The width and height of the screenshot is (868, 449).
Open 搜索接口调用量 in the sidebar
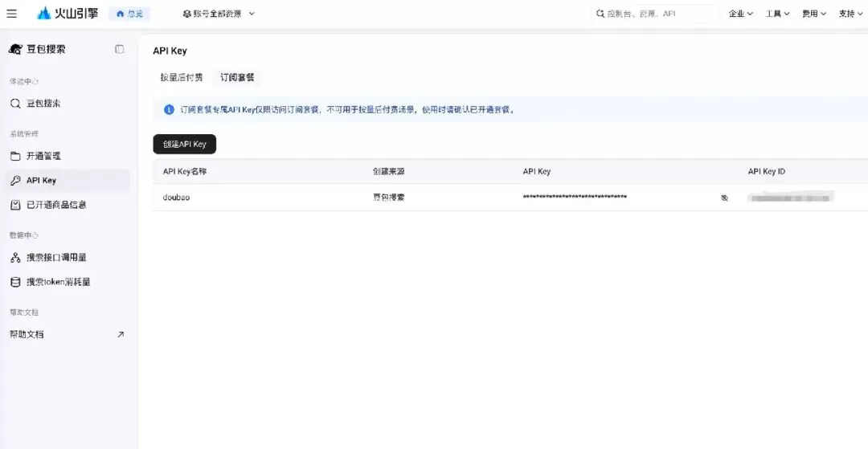click(x=68, y=257)
